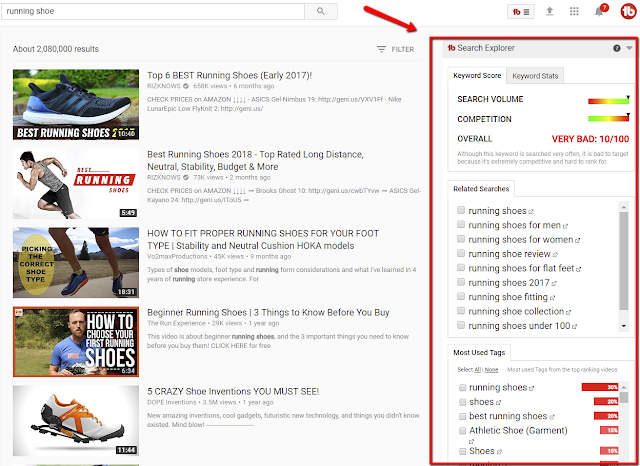The width and height of the screenshot is (640, 466).
Task: Open the YouTube apps grid icon
Action: tap(574, 11)
